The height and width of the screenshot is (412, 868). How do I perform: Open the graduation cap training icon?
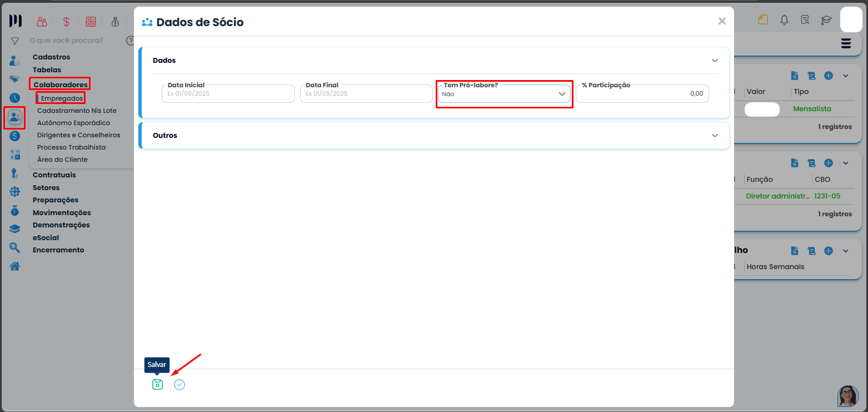tap(826, 20)
